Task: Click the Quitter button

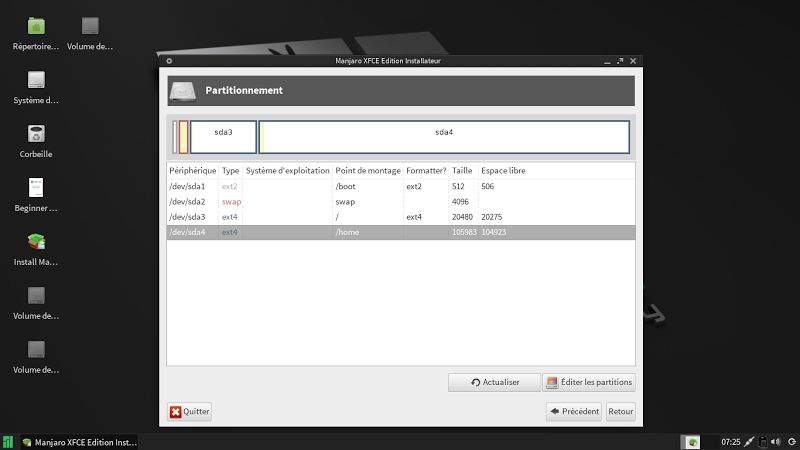Action: pyautogui.click(x=189, y=411)
